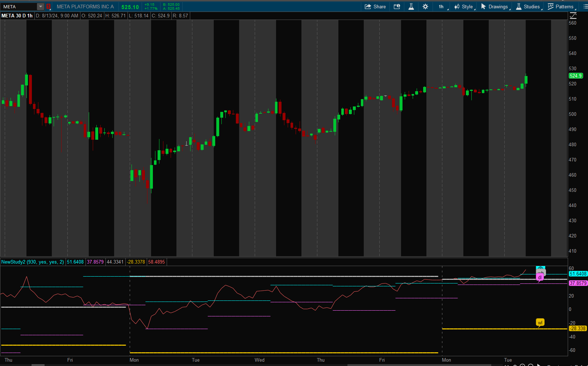Open the Drawings menu
This screenshot has height=366, width=588.
(495, 7)
